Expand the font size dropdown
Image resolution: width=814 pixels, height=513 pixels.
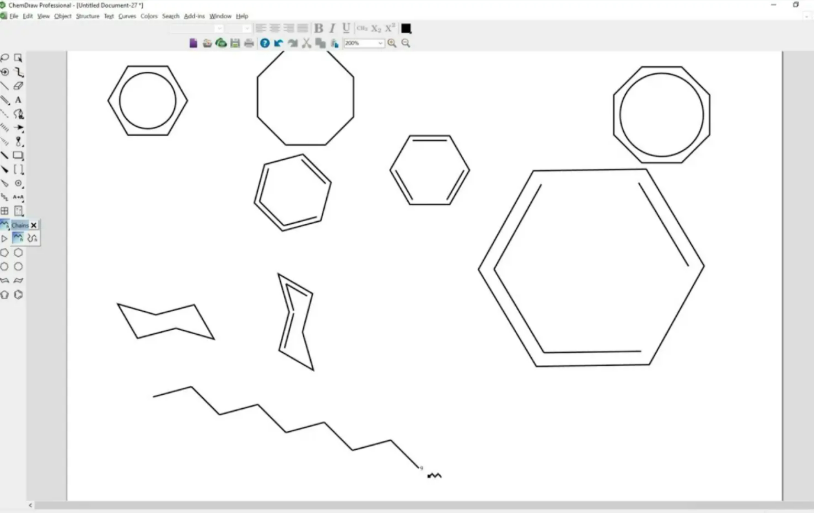tap(247, 28)
